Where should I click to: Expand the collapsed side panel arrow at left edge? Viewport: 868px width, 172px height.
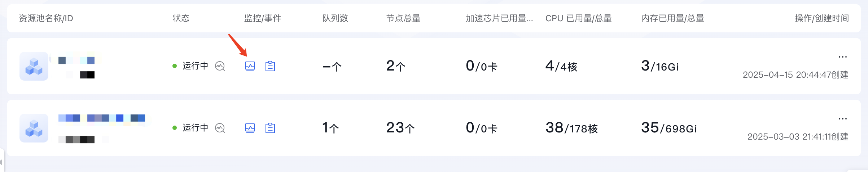(1, 162)
